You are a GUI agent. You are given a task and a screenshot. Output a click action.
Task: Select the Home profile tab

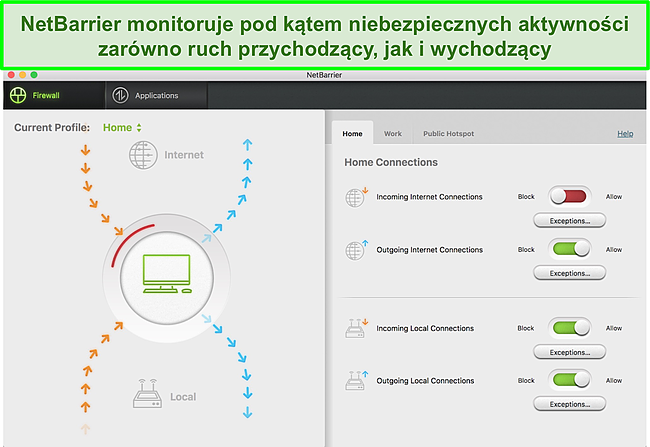point(352,134)
